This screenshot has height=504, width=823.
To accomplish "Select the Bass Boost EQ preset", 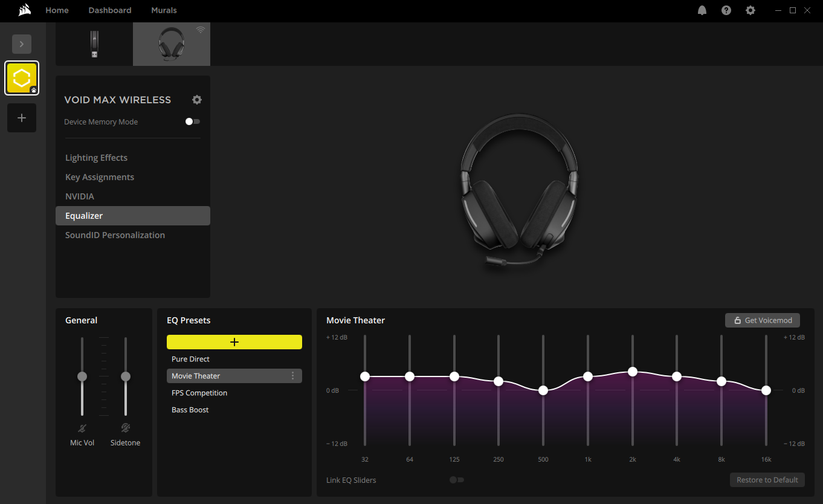I will pos(190,409).
